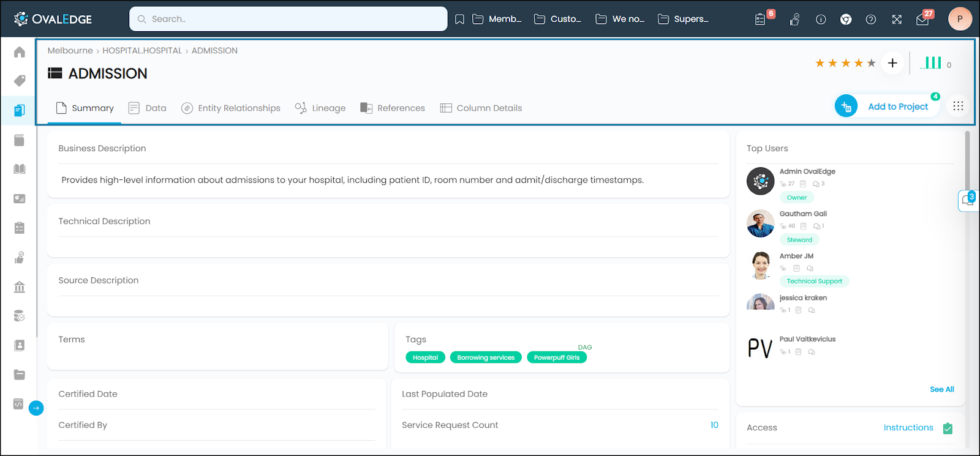
Task: Open the user profile avatar P
Action: click(960, 19)
